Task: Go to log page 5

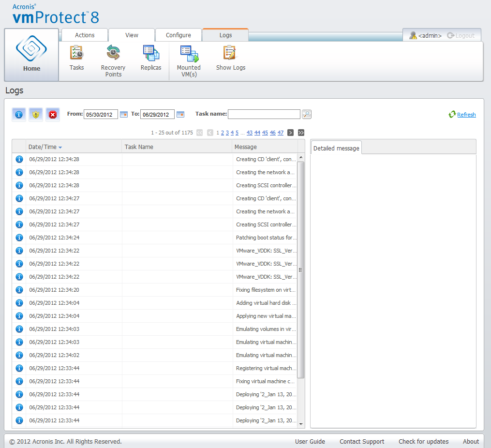Action: coord(237,133)
